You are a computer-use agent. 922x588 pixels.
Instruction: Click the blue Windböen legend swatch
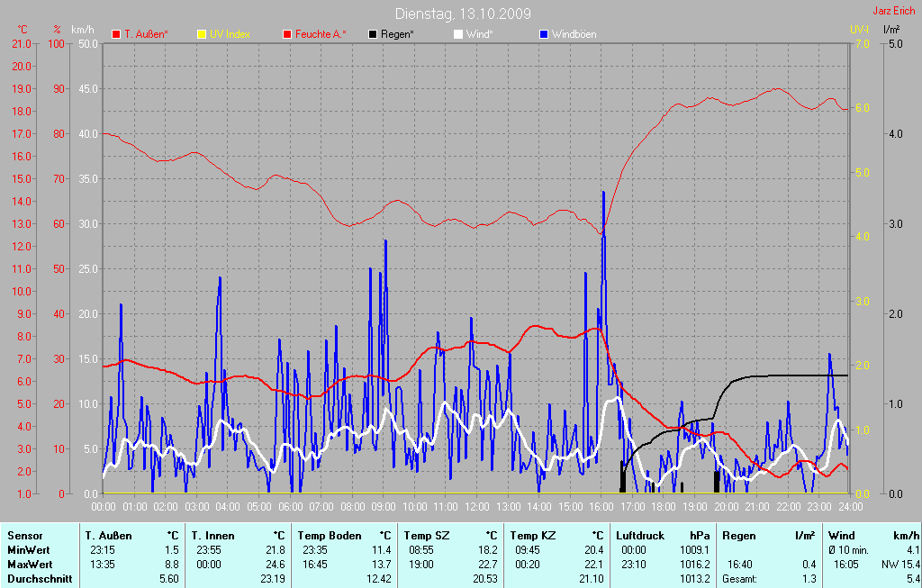(544, 34)
